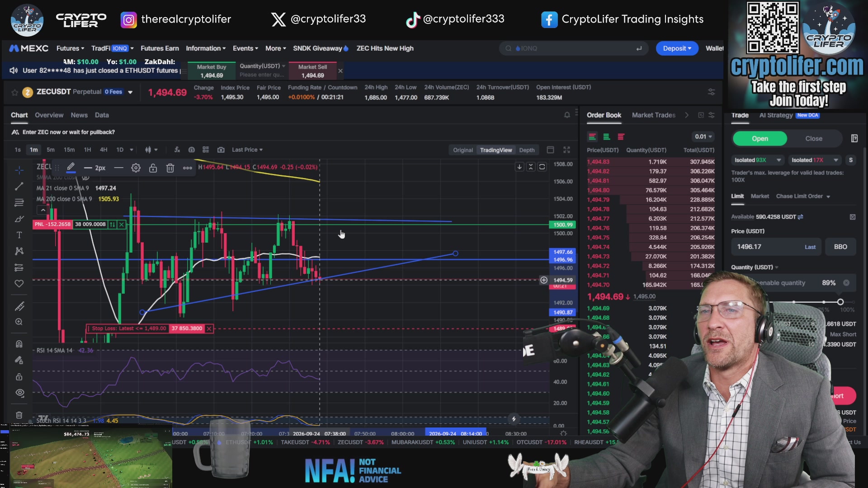
Task: Open ZECUSDT pair selector dropdown
Action: point(130,92)
